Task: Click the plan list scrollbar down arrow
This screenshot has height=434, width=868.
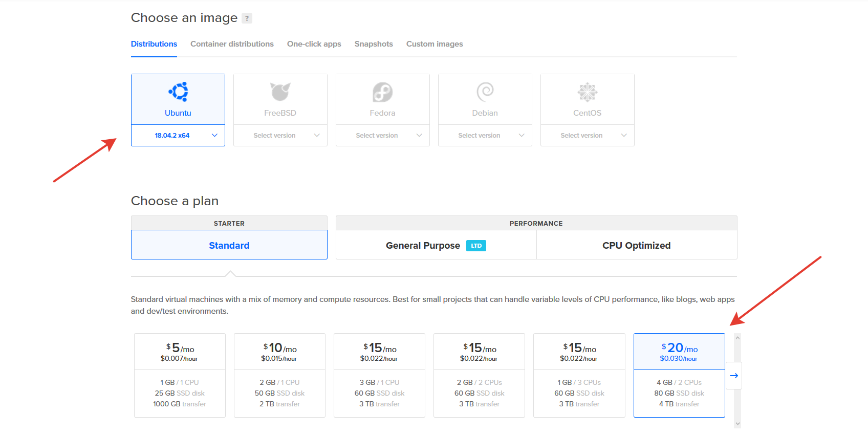Action: point(737,424)
